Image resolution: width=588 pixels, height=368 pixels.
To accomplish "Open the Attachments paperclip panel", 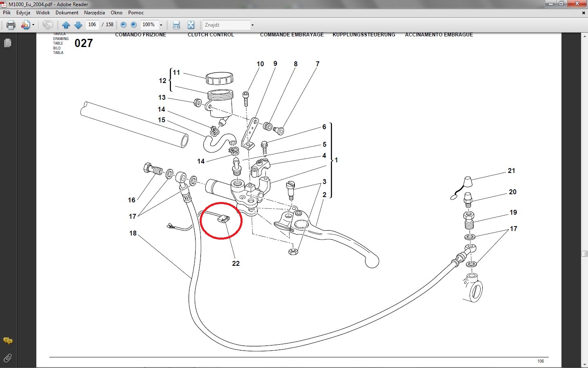I will click(x=7, y=358).
